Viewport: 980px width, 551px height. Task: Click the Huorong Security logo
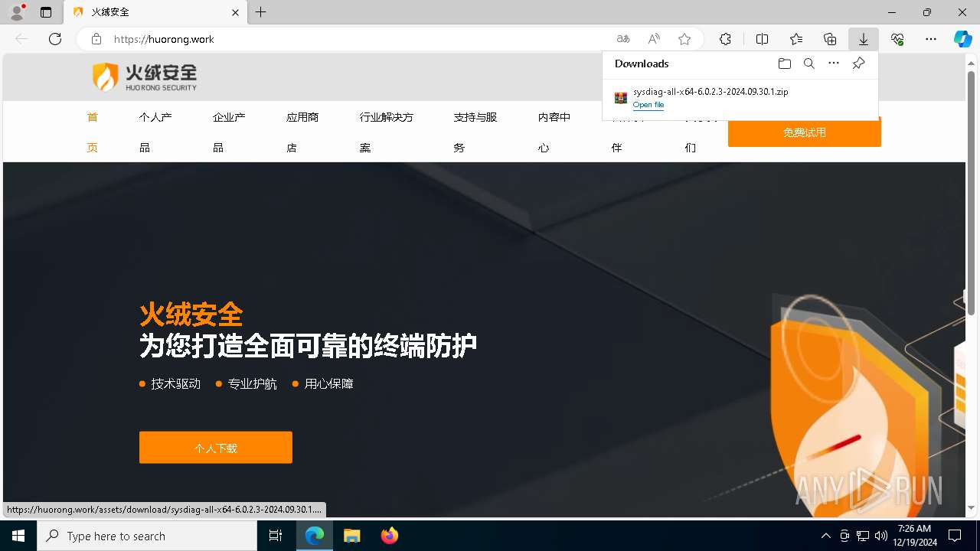(145, 77)
